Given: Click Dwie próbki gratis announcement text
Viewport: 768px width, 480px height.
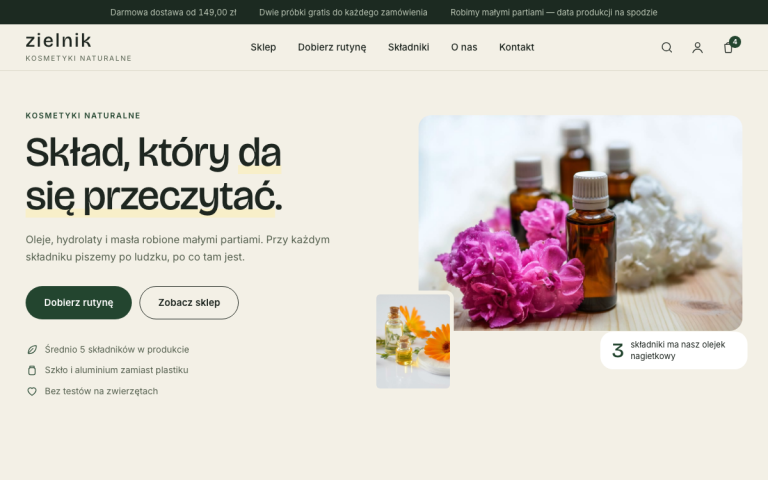Looking at the screenshot, I should coord(343,12).
